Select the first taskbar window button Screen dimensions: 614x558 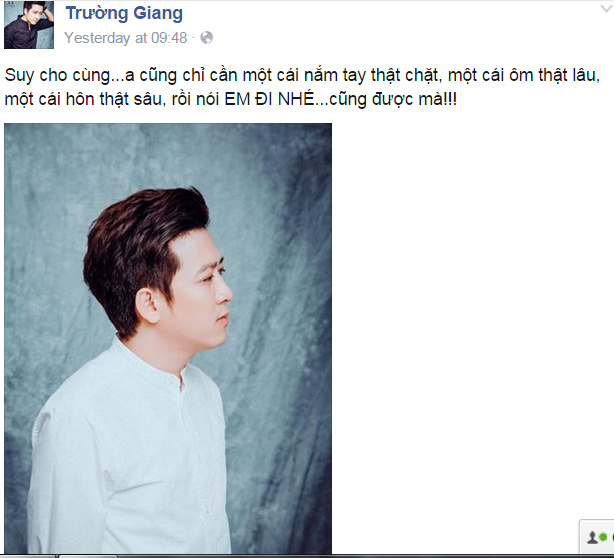pos(27,556)
